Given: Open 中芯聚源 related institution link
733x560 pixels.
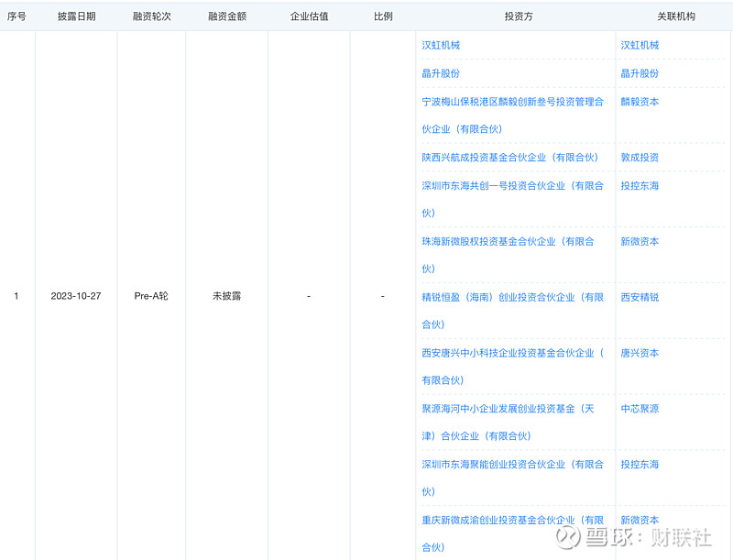Looking at the screenshot, I should click(640, 409).
